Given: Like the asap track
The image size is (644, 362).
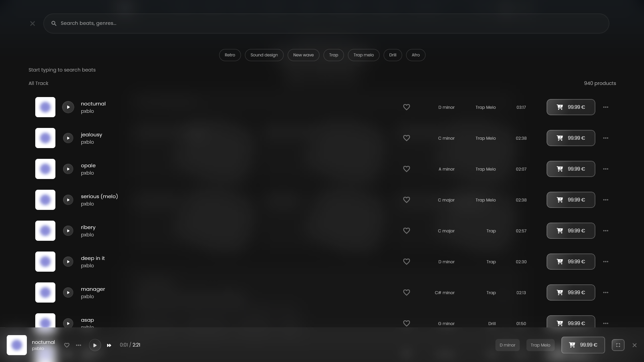Looking at the screenshot, I should click(407, 323).
